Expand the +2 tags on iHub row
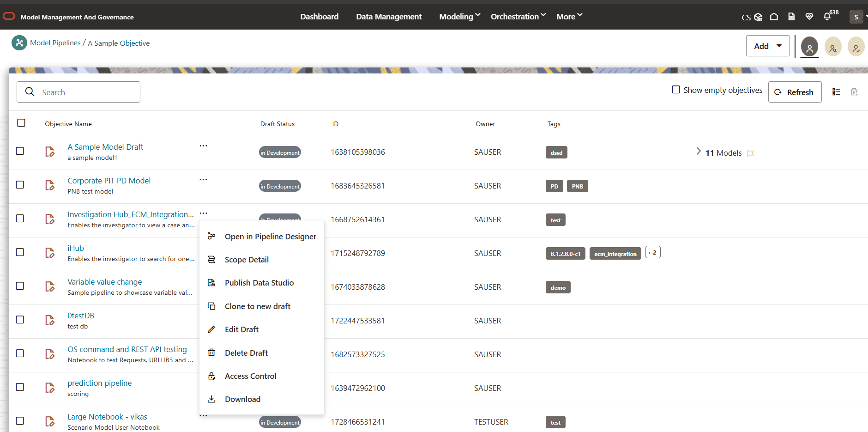The width and height of the screenshot is (868, 432). (x=653, y=252)
